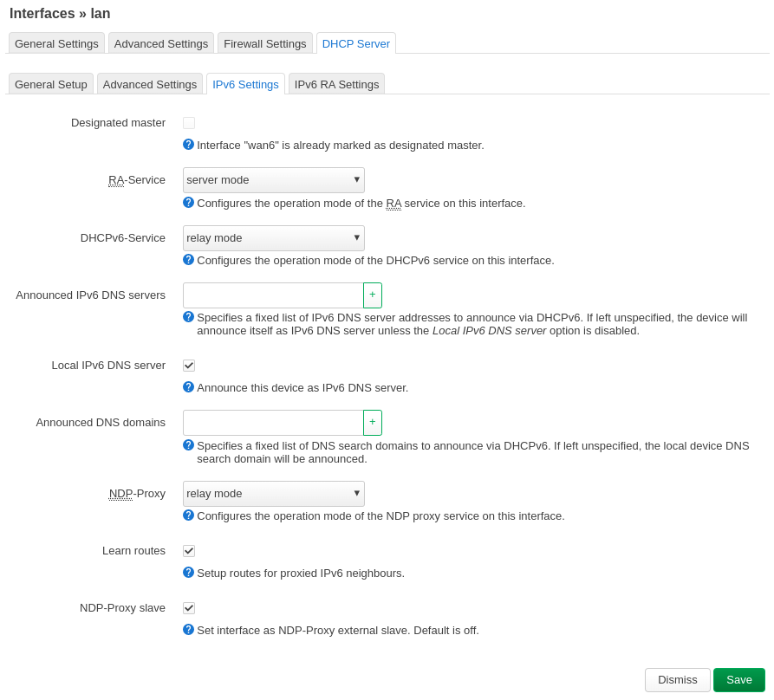Open DHCP Advanced Settings sub-tab
The image size is (774, 700).
pos(150,84)
